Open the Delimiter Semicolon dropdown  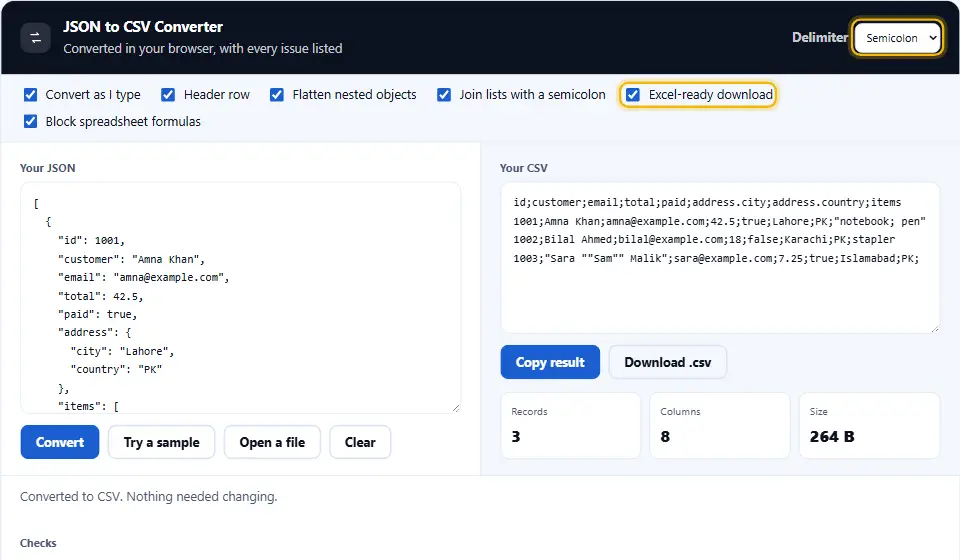[x=897, y=38]
